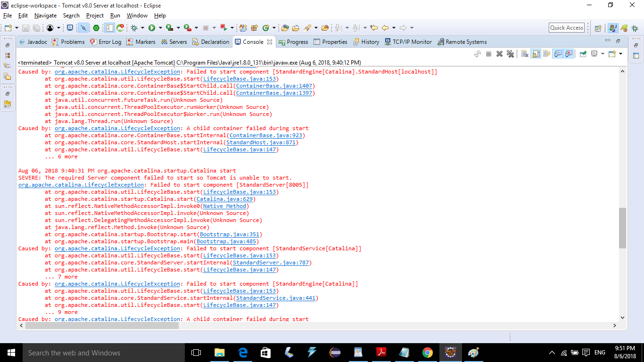Open the New wizard icon
Screen dimensions: 644x362
point(8,28)
